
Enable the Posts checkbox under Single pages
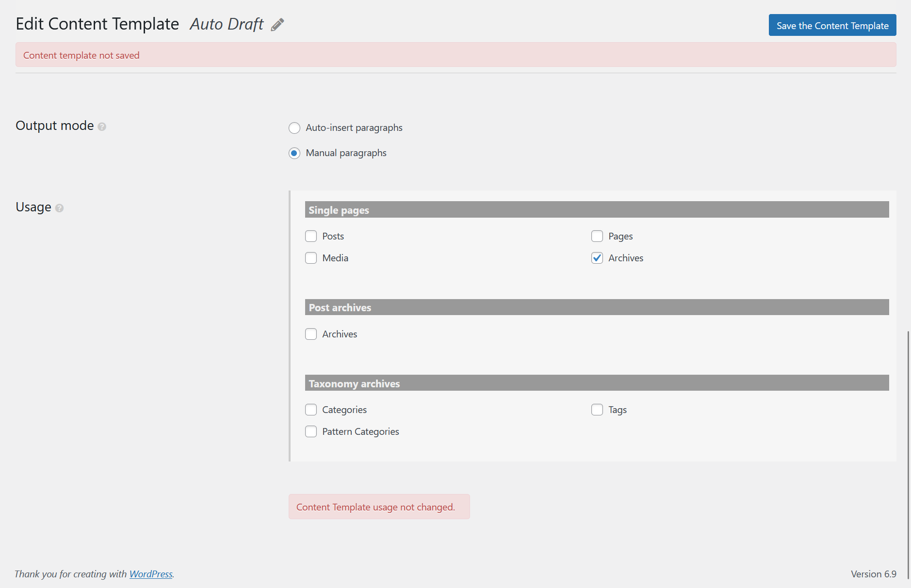311,236
